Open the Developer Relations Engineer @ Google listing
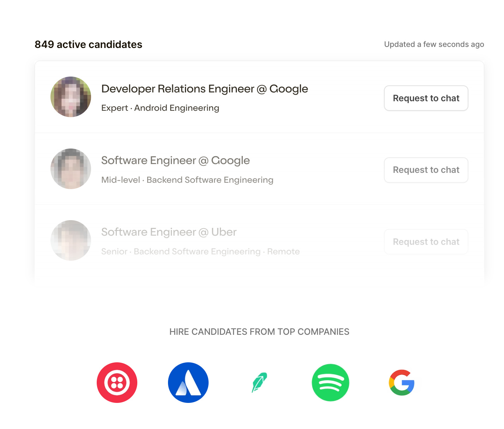Image resolution: width=504 pixels, height=429 pixels. (x=204, y=89)
